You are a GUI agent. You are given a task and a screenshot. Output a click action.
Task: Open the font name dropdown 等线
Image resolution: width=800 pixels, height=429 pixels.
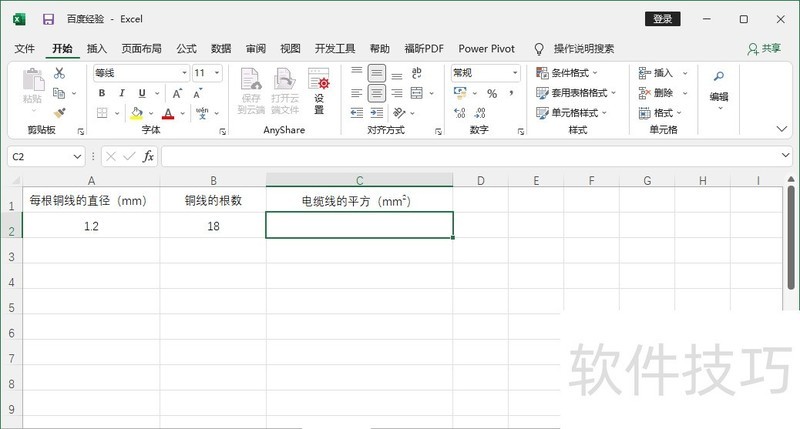coord(185,73)
